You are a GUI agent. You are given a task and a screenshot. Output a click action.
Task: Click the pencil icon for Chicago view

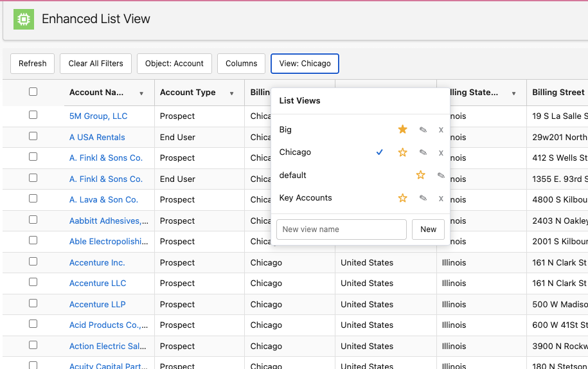click(x=423, y=152)
